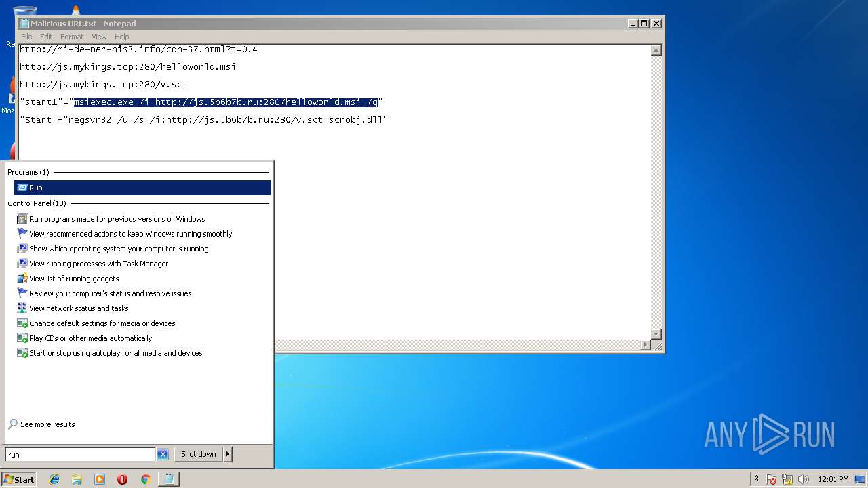868x488 pixels.
Task: Open the Notepad Format menu
Action: click(x=72, y=37)
